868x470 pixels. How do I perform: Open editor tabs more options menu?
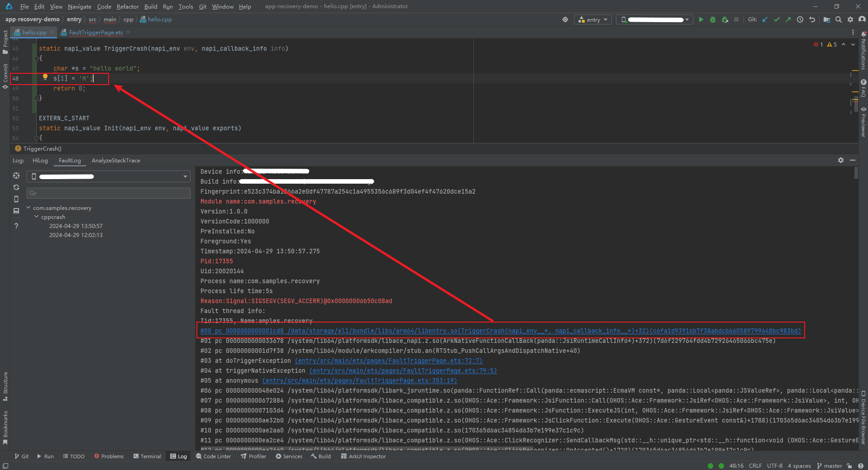[853, 32]
